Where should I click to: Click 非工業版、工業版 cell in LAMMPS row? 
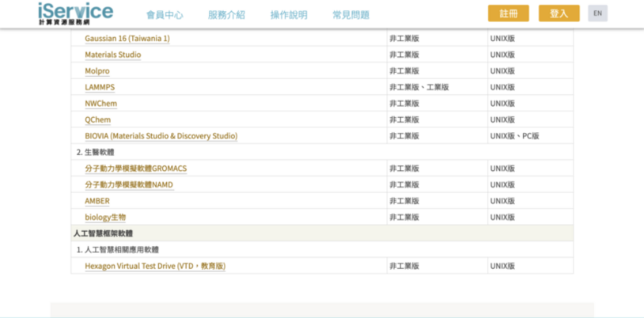(437, 87)
